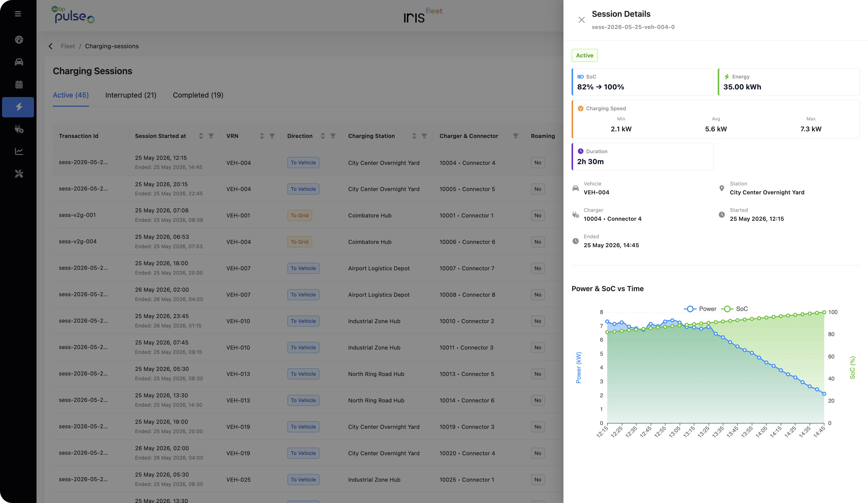
Task: Filter the Session Started at column
Action: [211, 136]
